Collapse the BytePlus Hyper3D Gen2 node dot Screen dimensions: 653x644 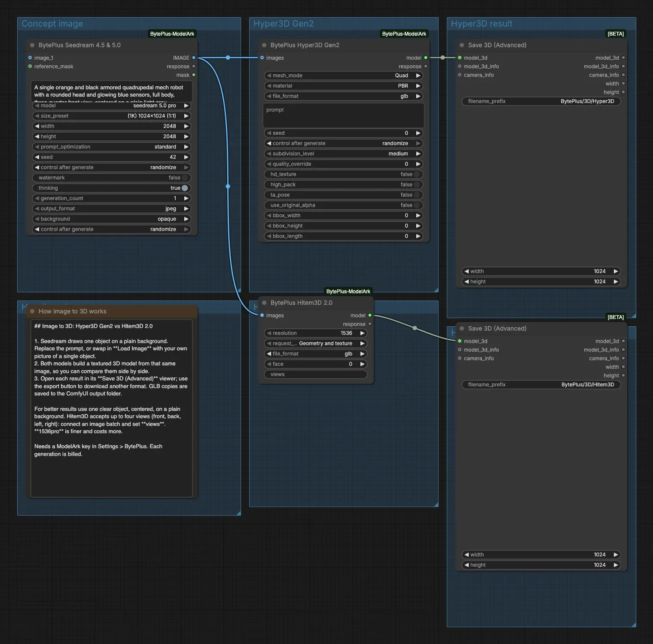[264, 45]
